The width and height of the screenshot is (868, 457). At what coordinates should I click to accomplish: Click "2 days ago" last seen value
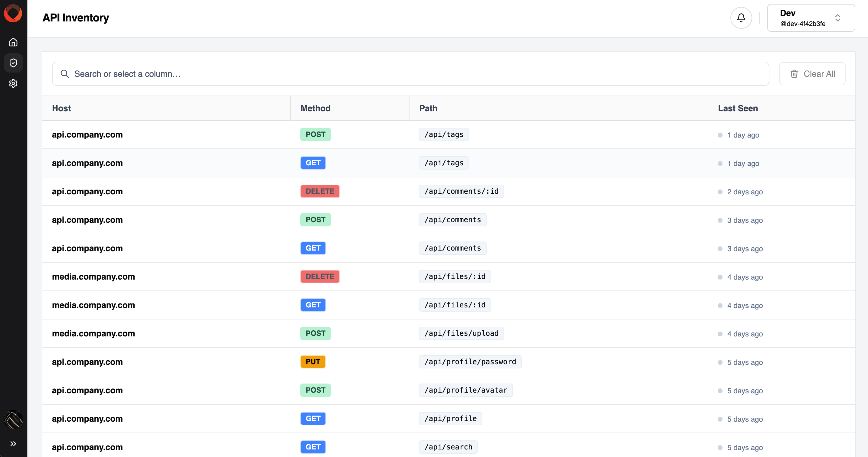(x=745, y=192)
